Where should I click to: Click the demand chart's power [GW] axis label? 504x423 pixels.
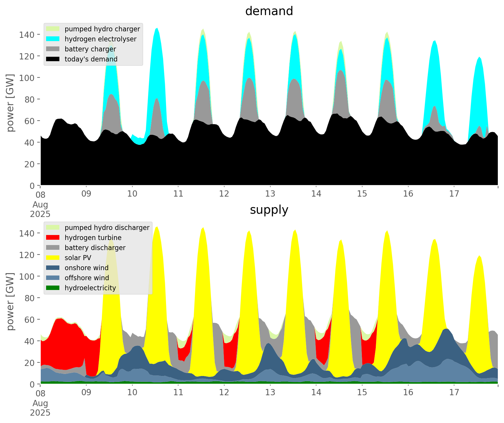pos(10,103)
